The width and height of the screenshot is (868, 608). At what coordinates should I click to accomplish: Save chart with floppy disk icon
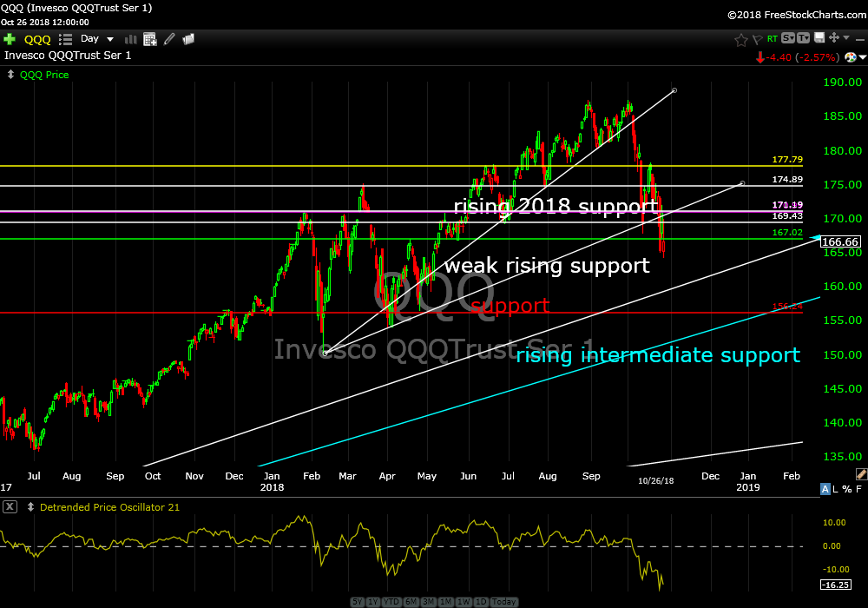click(x=819, y=39)
